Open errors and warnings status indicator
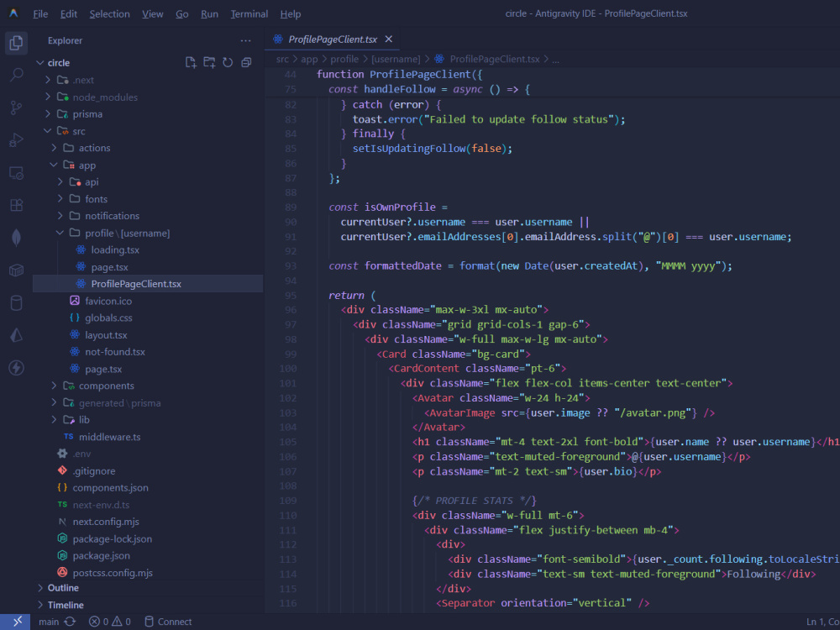This screenshot has width=840, height=630. click(x=110, y=622)
